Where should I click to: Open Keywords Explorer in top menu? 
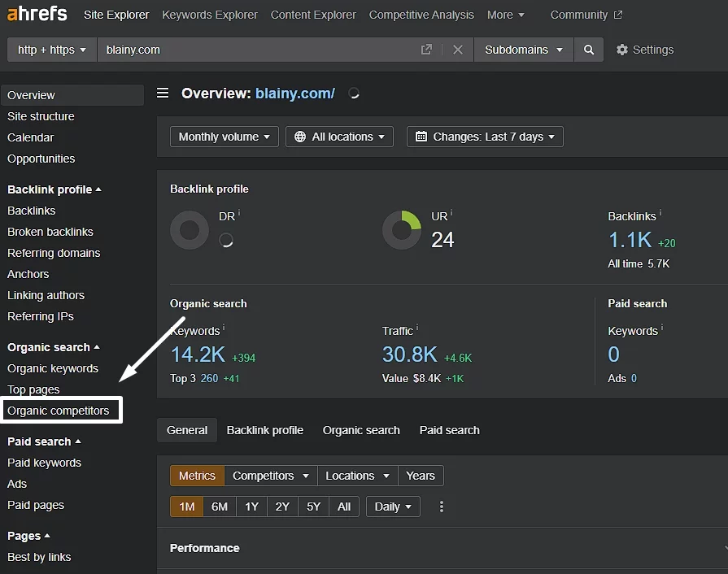point(209,15)
